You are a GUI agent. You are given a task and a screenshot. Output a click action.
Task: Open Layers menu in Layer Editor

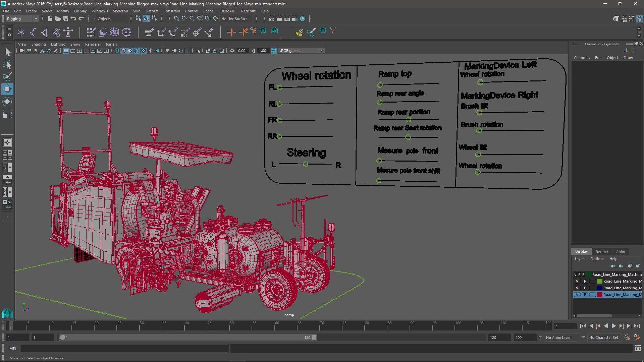point(580,259)
